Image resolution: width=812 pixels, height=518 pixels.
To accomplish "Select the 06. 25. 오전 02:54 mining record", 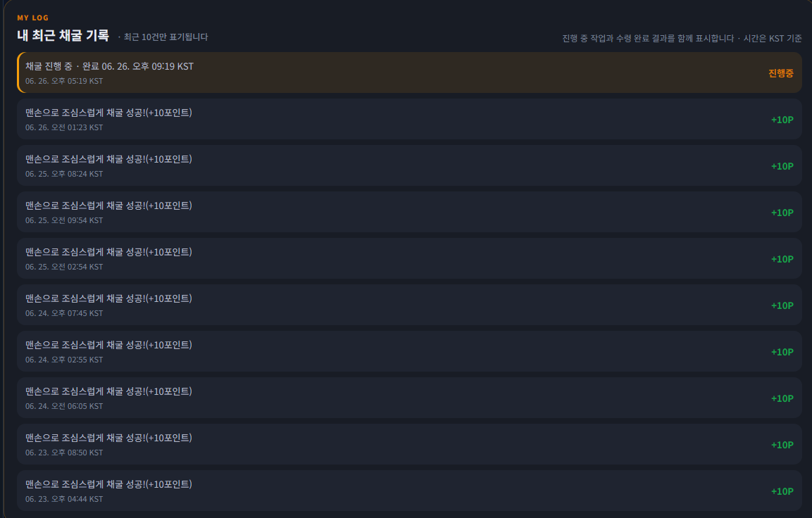I will 409,259.
